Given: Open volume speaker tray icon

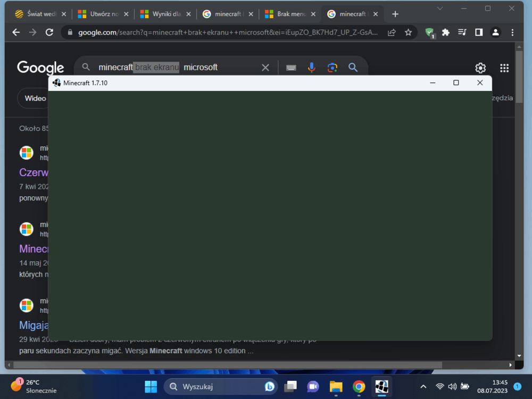Looking at the screenshot, I should tap(452, 386).
